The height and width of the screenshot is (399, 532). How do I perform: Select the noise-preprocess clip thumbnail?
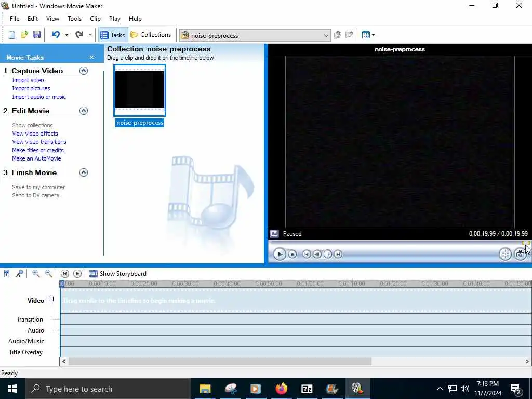coord(140,90)
